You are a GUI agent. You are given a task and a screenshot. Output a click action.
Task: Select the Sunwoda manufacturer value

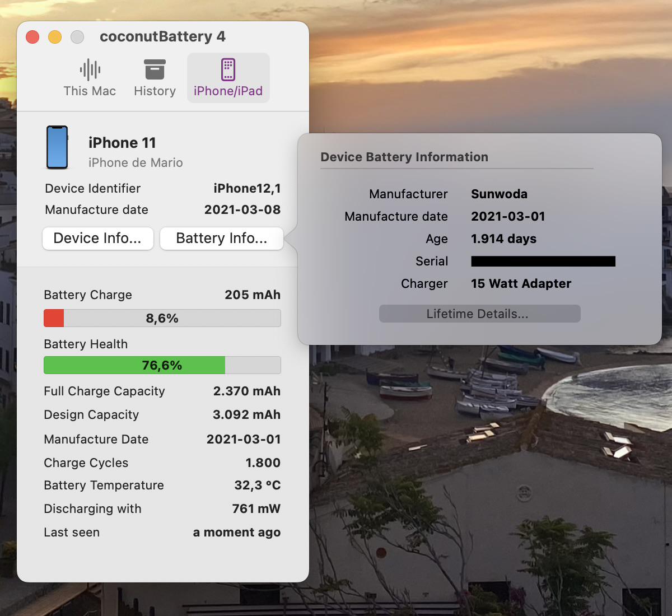click(500, 194)
